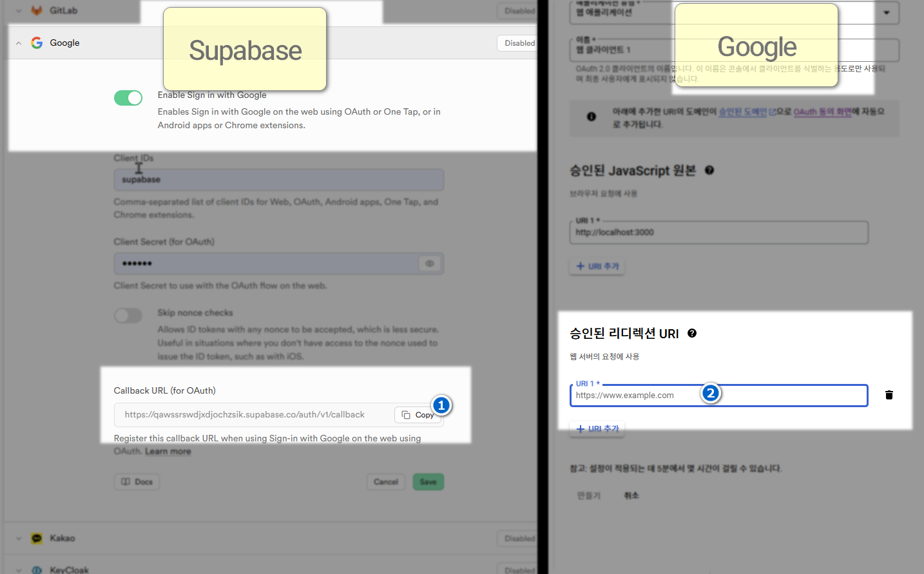The image size is (924, 574).
Task: Click help icon next to 승인된 JavaScript 원본
Action: click(x=709, y=170)
